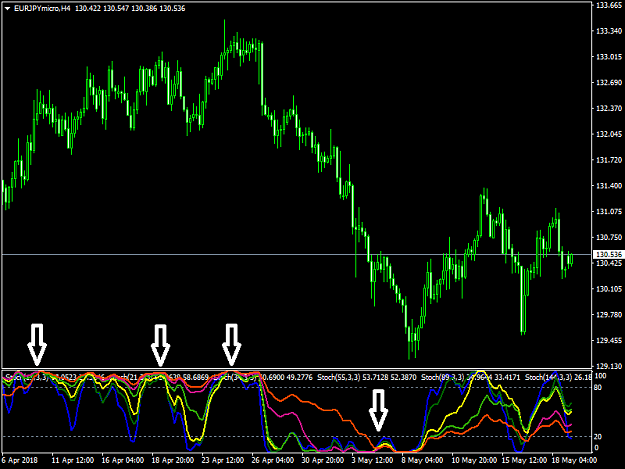Click the 6 Apr 2018 date label
The height and width of the screenshot is (469, 625).
coord(20,460)
